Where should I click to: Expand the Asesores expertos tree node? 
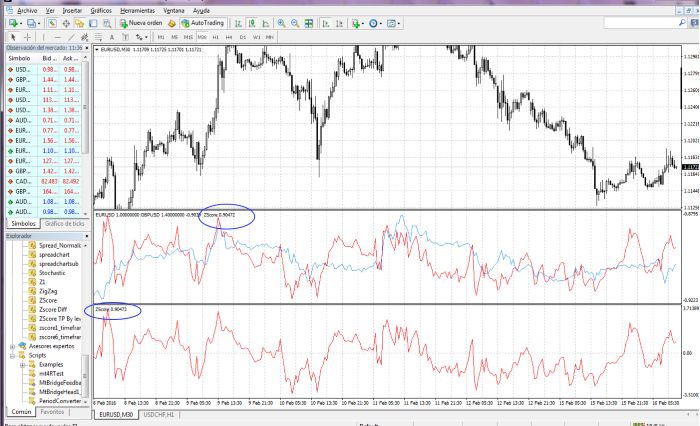tap(12, 344)
